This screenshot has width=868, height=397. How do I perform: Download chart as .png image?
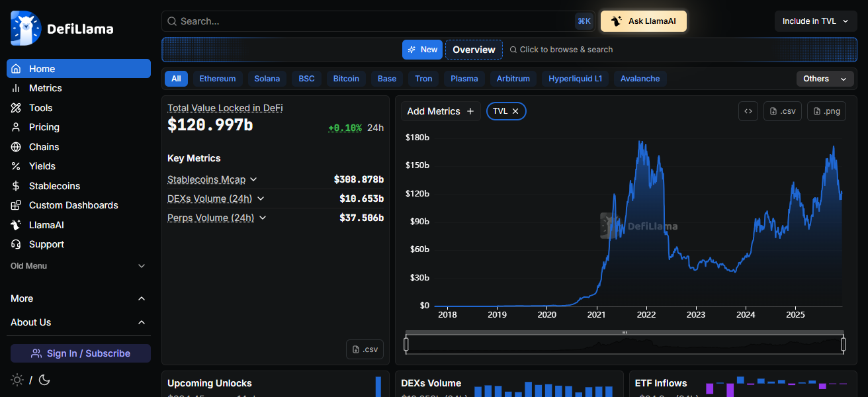(x=826, y=111)
